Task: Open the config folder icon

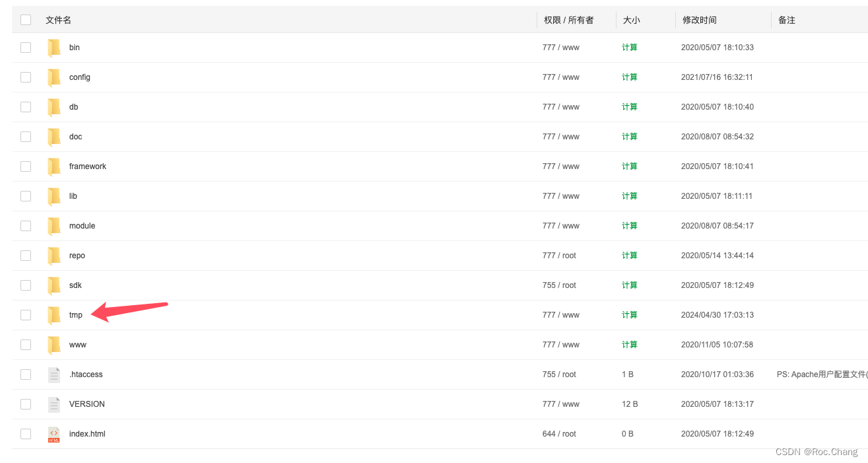Action: coord(54,77)
